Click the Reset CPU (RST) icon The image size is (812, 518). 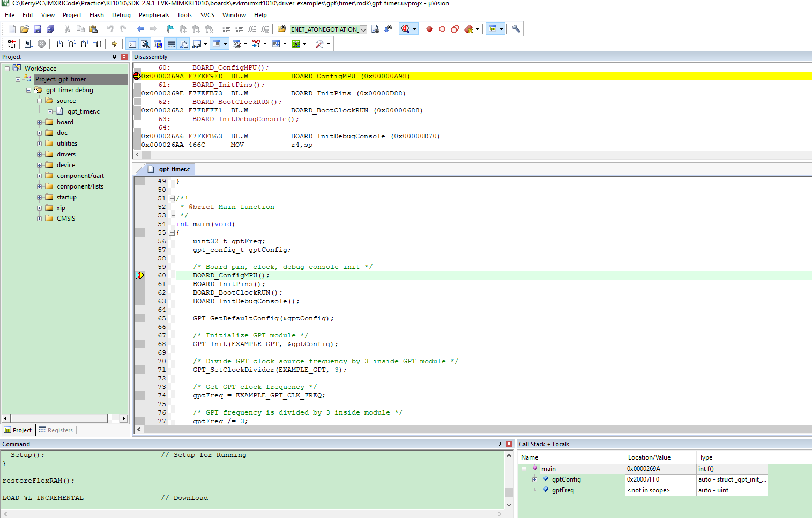point(12,44)
